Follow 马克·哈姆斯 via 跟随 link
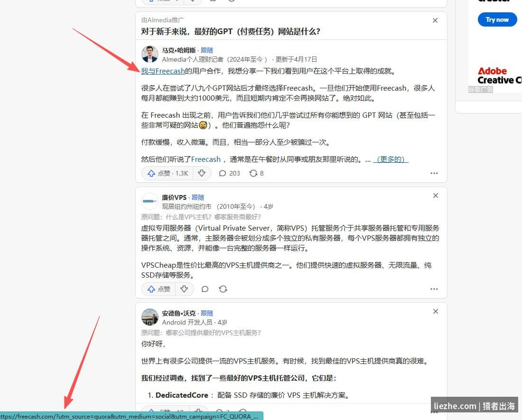This screenshot has width=522, height=420. pos(207,50)
